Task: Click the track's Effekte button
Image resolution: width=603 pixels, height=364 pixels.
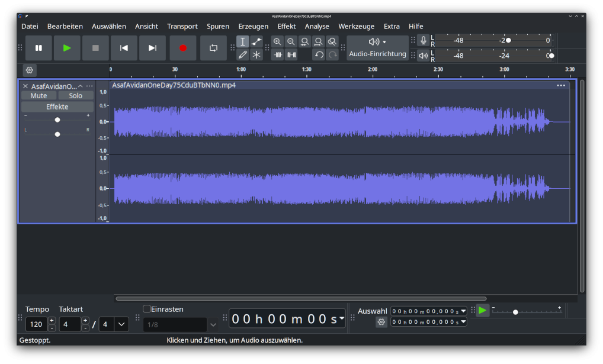Action: [x=57, y=107]
